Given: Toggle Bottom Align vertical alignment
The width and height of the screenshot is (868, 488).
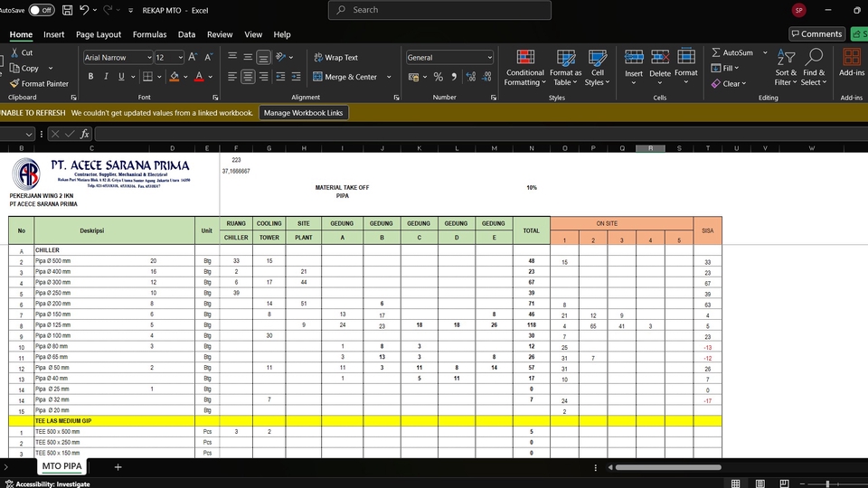Looking at the screenshot, I should [263, 57].
